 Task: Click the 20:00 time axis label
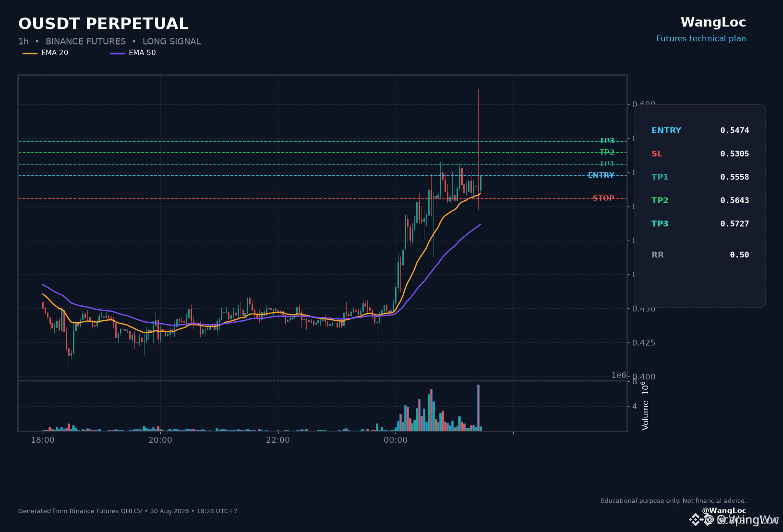click(160, 440)
